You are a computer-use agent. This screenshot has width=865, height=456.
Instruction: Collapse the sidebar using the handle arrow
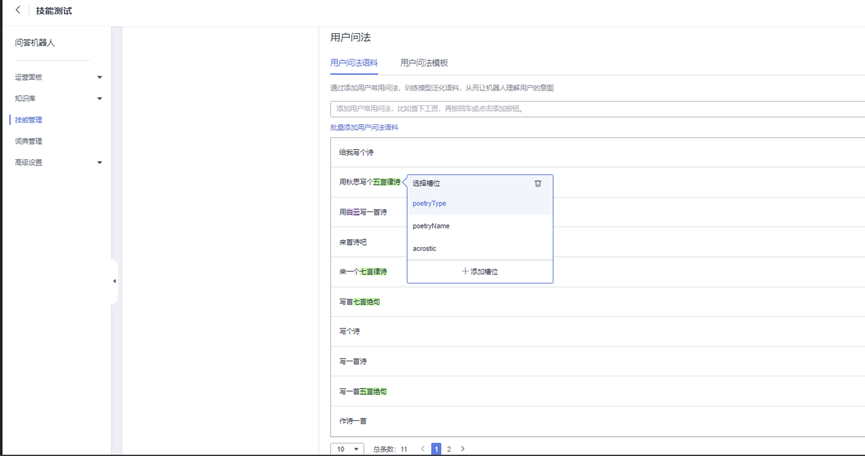(114, 281)
